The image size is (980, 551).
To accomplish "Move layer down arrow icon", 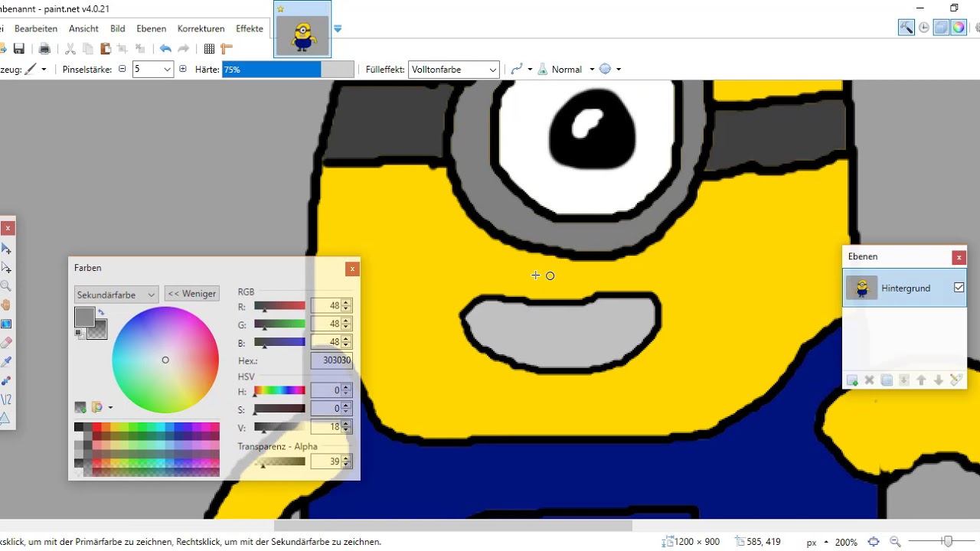I will tap(939, 380).
